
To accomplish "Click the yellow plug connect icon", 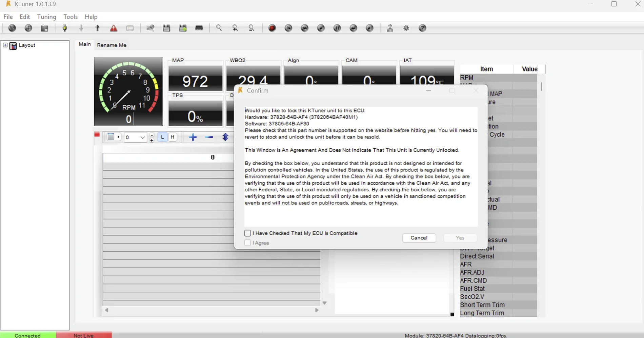I will (65, 28).
